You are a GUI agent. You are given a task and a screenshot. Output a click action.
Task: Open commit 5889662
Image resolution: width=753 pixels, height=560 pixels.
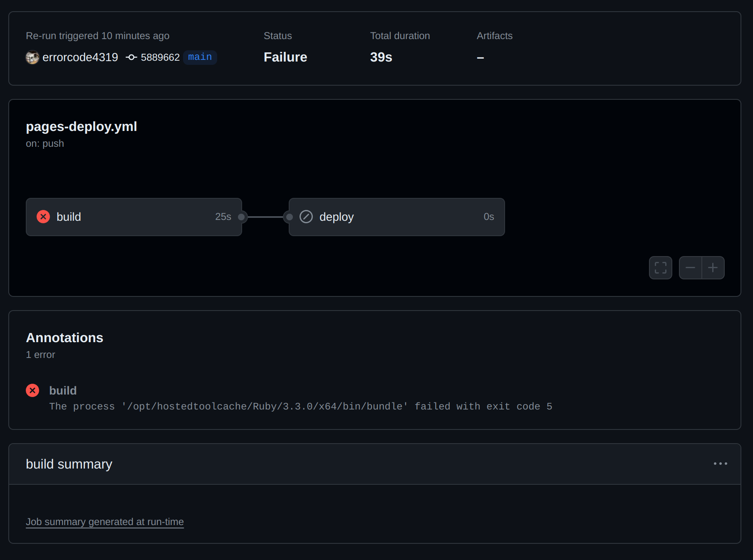pyautogui.click(x=160, y=57)
